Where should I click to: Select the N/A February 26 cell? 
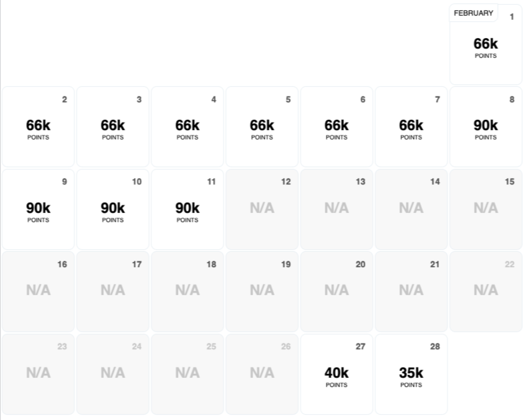262,374
